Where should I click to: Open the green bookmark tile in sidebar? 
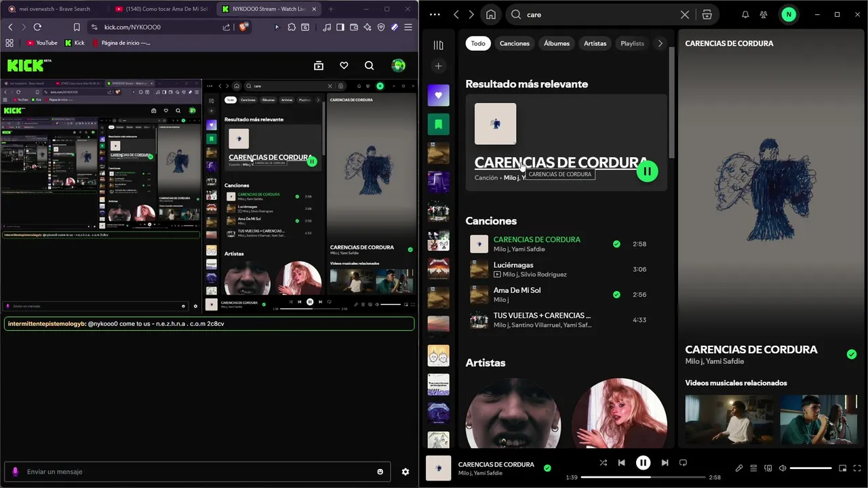tap(438, 124)
